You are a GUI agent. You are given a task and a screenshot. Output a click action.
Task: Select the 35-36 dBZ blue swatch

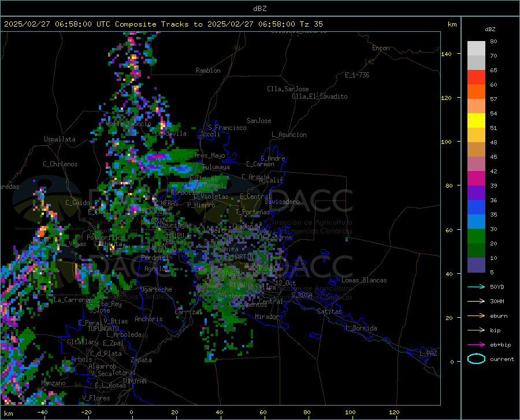click(x=476, y=207)
